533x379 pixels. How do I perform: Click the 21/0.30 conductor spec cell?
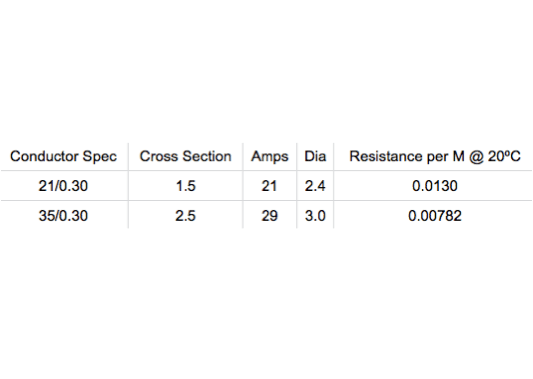63,186
